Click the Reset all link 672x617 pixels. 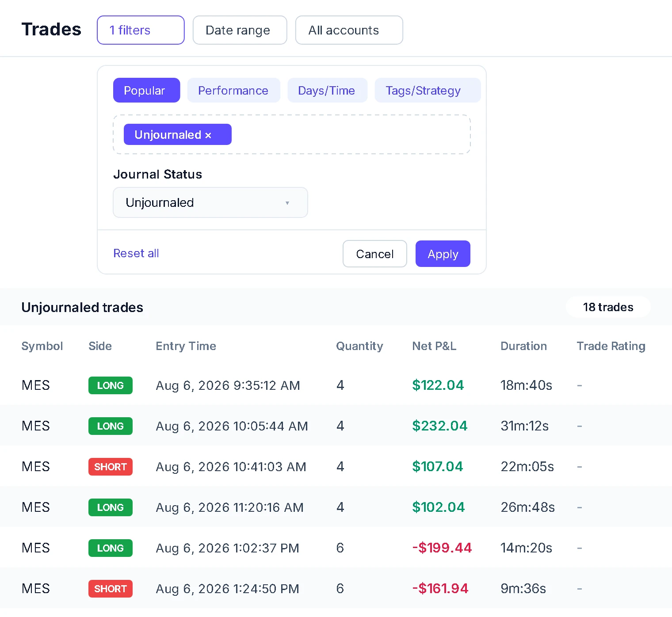pyautogui.click(x=136, y=253)
